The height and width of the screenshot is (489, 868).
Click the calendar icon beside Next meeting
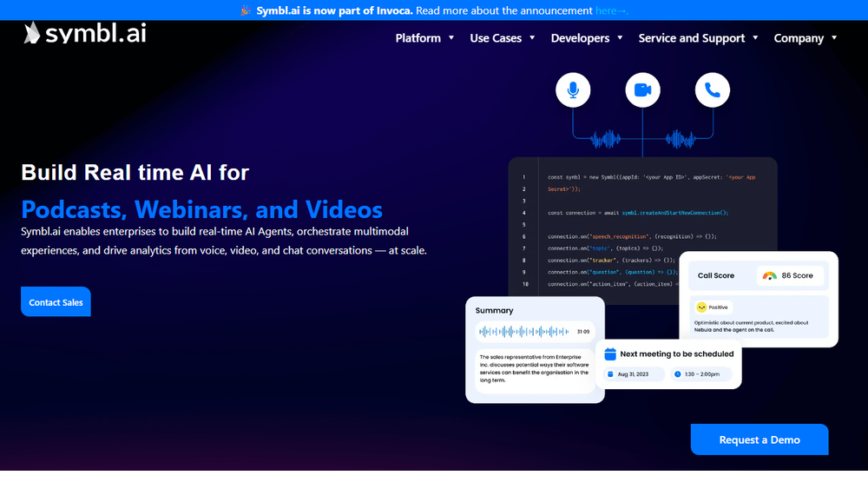(x=610, y=354)
